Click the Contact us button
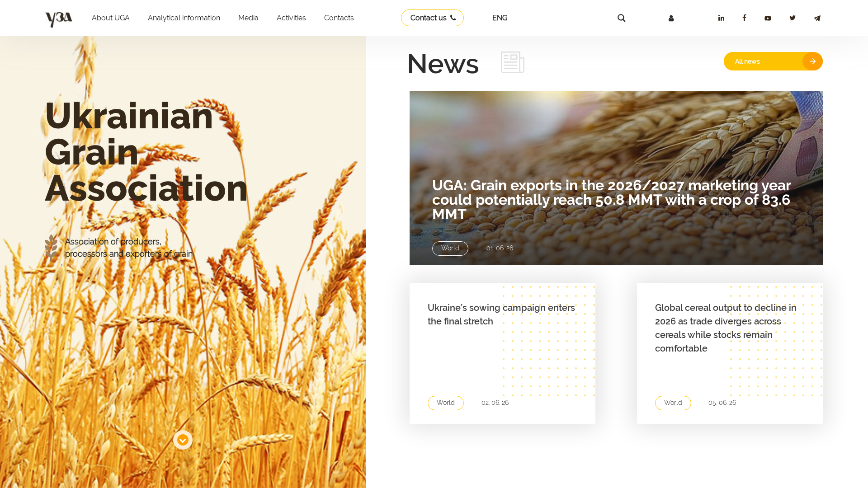Image resolution: width=868 pixels, height=488 pixels. tap(432, 18)
